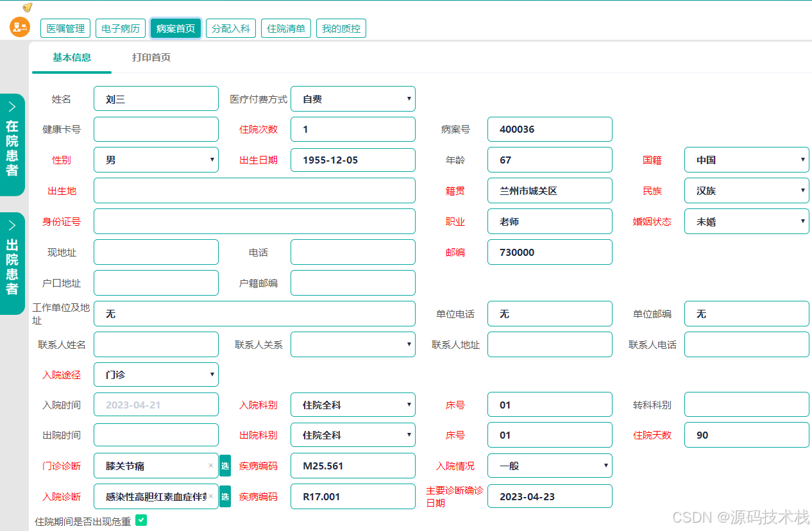Click the 主要诊断确诊日期 field showing 2023-04-23
The image size is (812, 531).
(x=550, y=496)
